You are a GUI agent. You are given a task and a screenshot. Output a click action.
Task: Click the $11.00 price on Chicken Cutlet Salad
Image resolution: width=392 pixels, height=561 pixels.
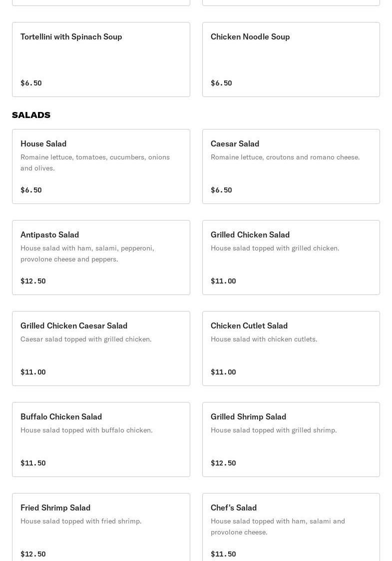point(223,372)
